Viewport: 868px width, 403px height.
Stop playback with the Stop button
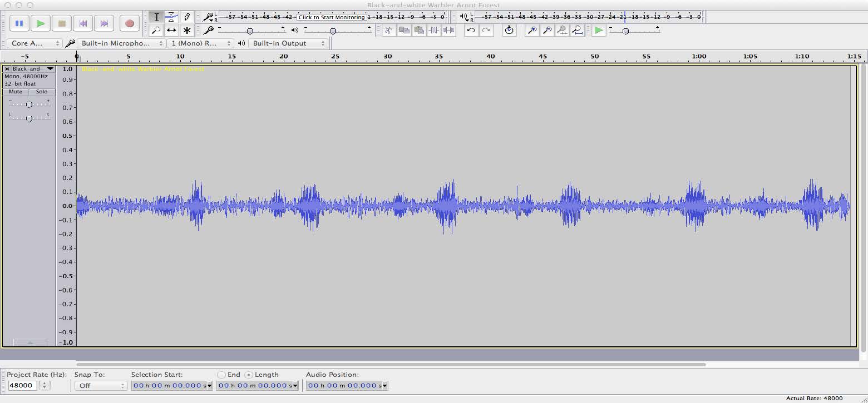coord(62,23)
